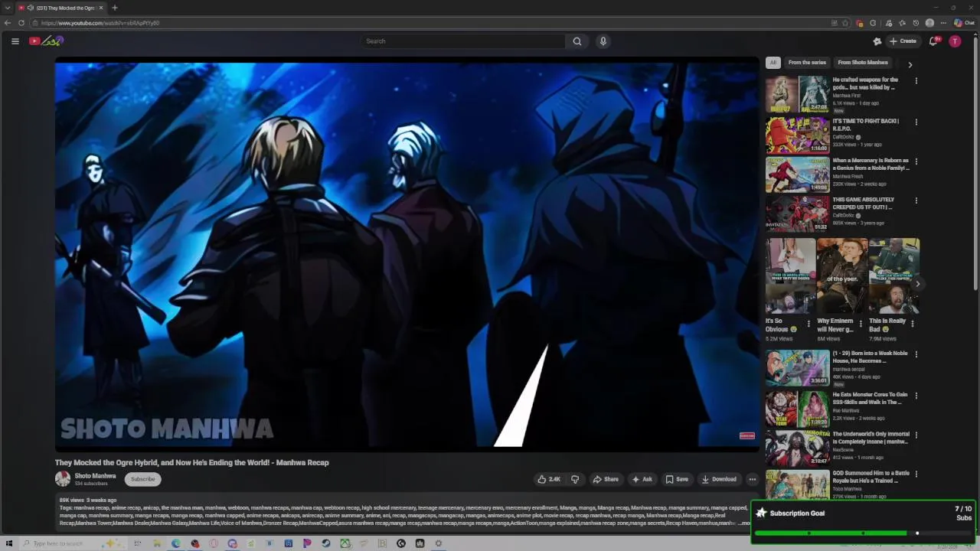This screenshot has height=551, width=980.
Task: Start voice search with microphone icon
Action: [603, 41]
